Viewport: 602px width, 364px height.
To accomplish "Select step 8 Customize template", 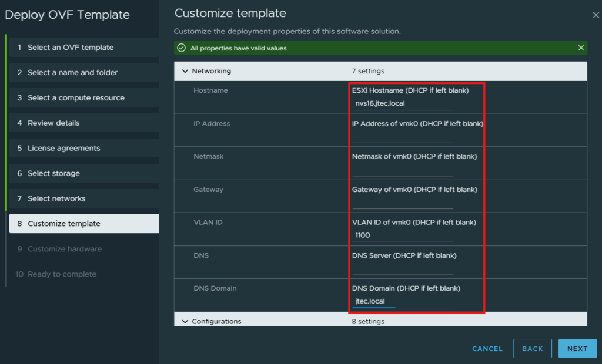I will coord(83,224).
